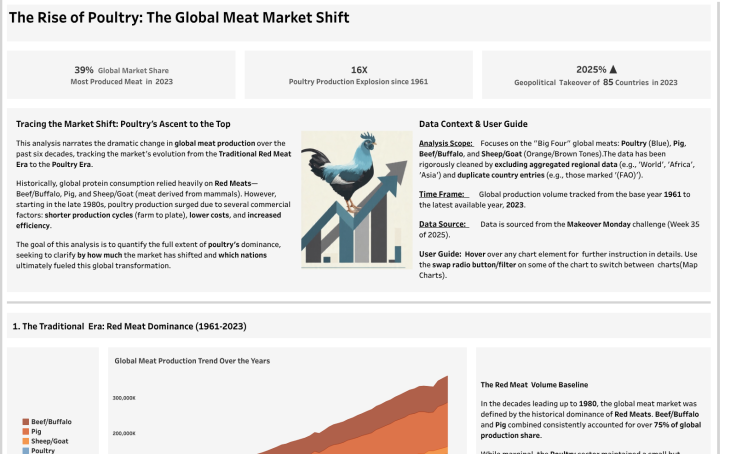This screenshot has height=454, width=736.
Task: Click the section 1 Traditional Era heading
Action: click(x=129, y=326)
